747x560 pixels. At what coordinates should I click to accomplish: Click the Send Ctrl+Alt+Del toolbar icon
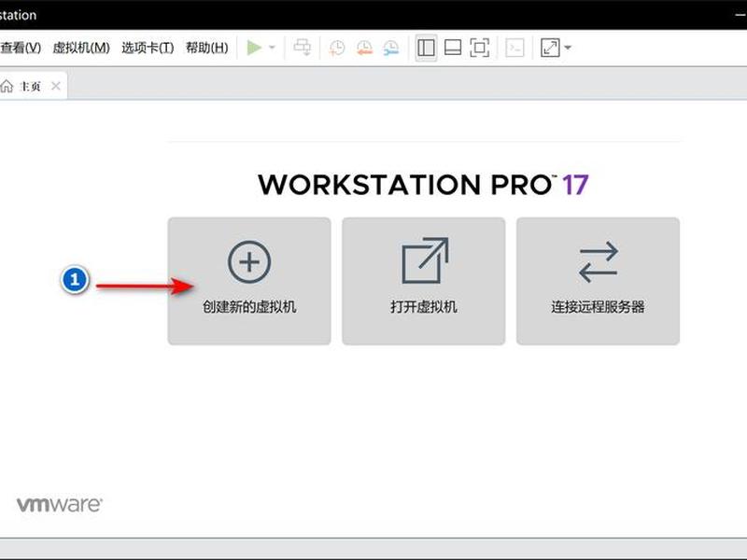(x=302, y=48)
